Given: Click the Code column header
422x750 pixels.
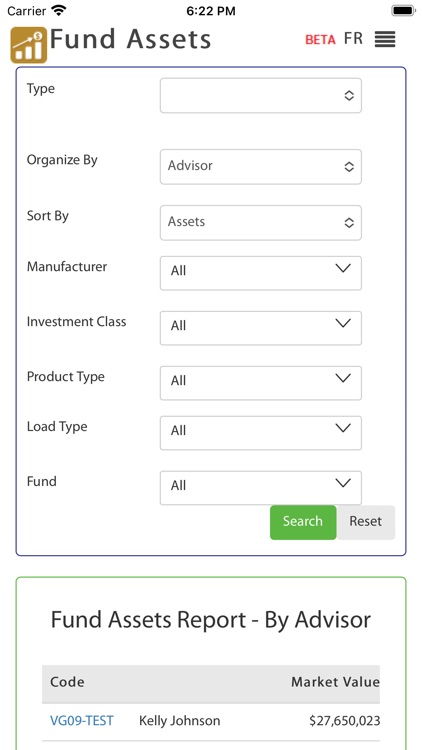Looking at the screenshot, I should pyautogui.click(x=67, y=682).
